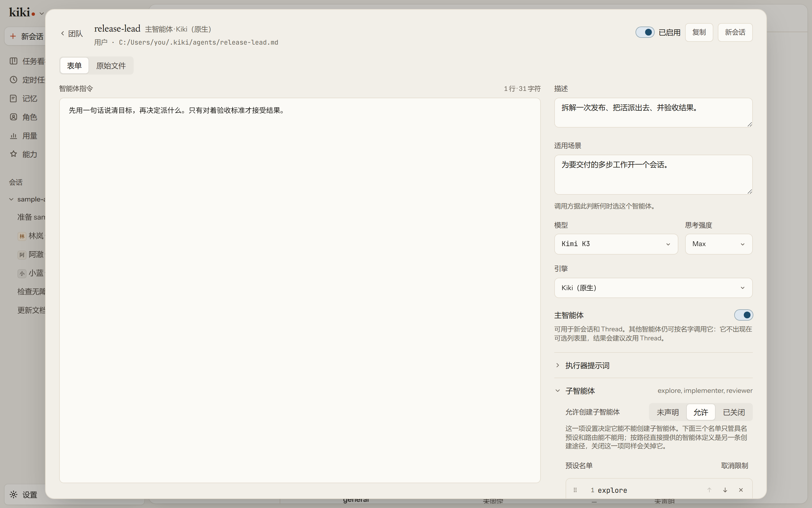Go back to 团队

click(71, 33)
